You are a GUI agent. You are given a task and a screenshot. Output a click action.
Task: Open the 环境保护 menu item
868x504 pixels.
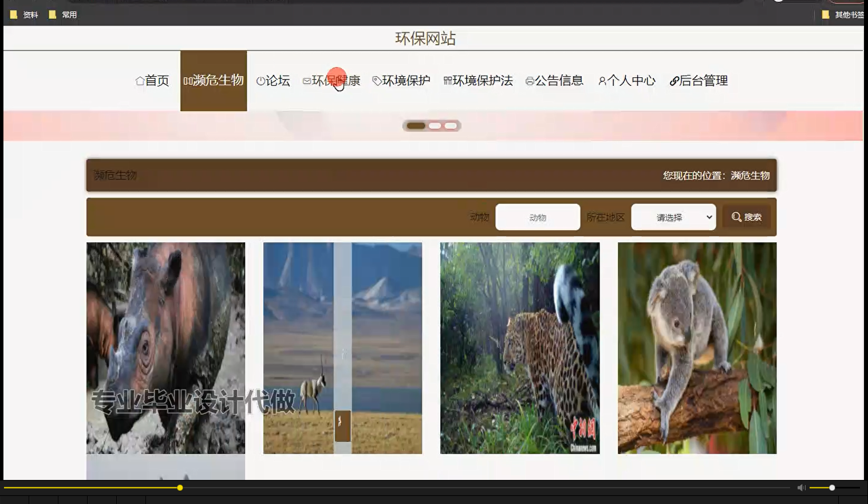(x=401, y=81)
